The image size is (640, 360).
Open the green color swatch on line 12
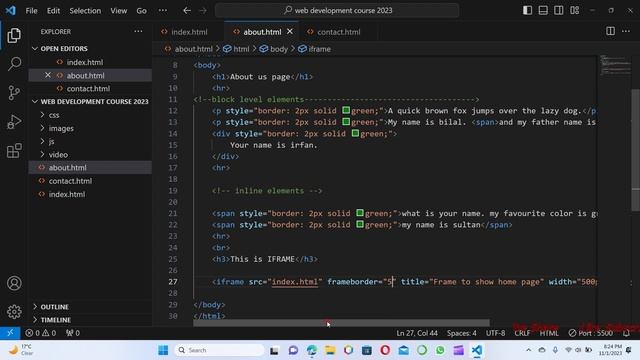(346, 110)
